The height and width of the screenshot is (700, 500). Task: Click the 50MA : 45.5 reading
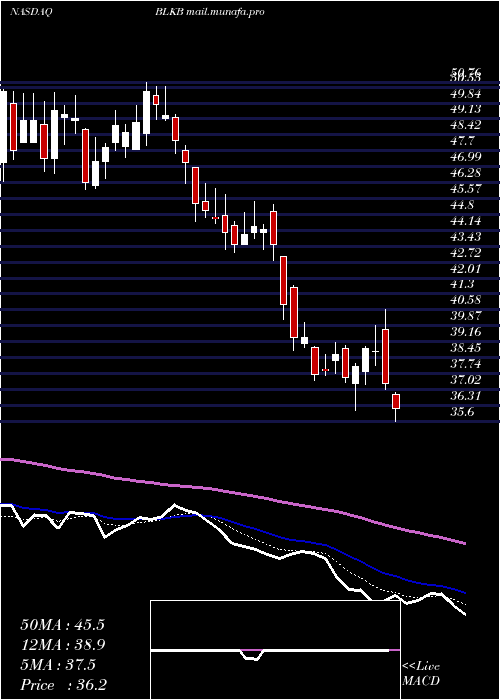pos(62,625)
